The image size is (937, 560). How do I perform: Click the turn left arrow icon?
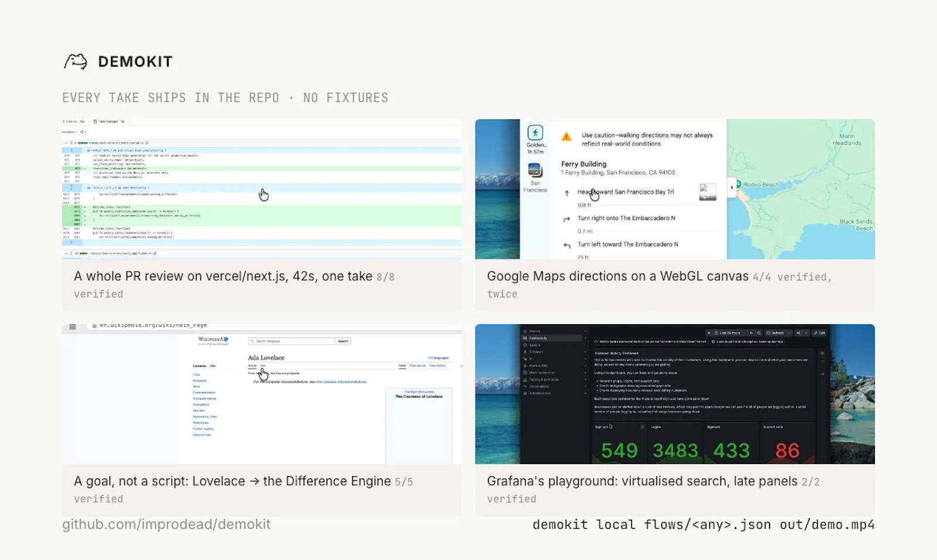pyautogui.click(x=566, y=246)
